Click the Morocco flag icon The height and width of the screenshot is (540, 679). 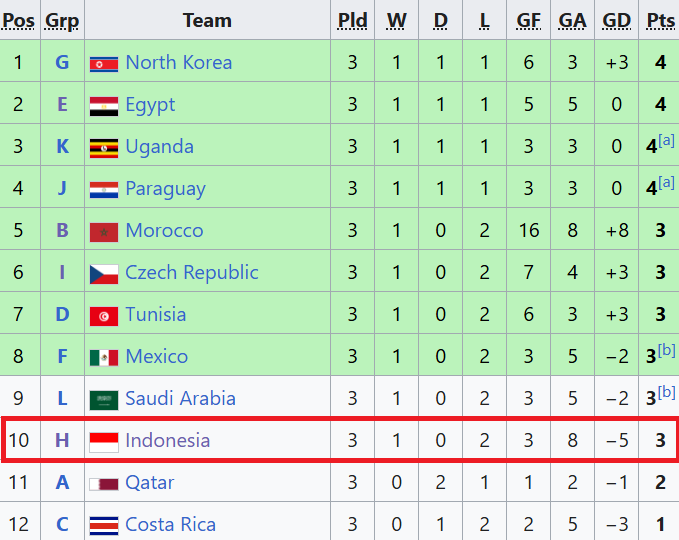click(x=104, y=231)
